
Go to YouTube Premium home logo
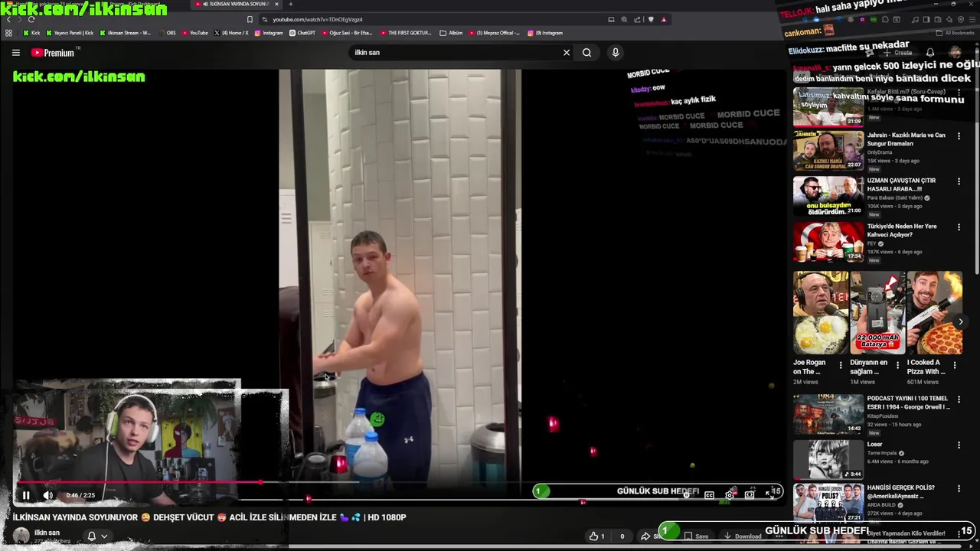pos(53,53)
